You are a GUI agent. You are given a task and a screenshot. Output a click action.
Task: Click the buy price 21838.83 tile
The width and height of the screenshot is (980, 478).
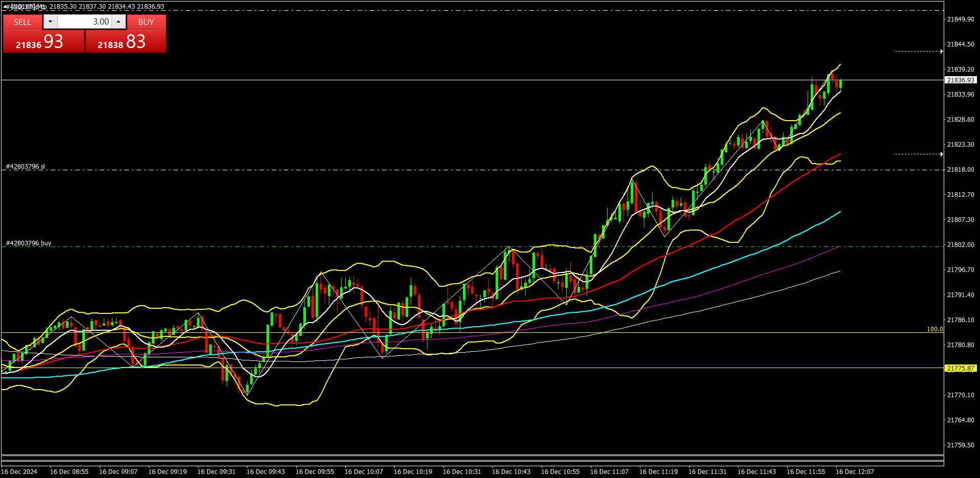click(x=125, y=41)
